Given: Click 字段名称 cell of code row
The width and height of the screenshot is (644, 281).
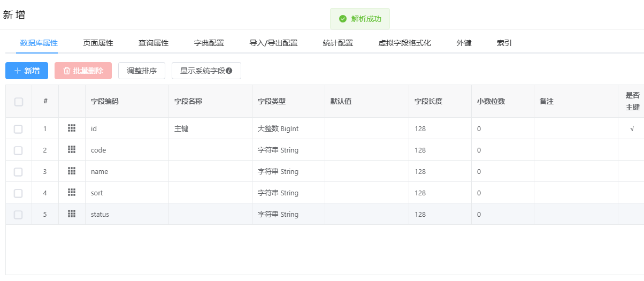Looking at the screenshot, I should (x=210, y=150).
